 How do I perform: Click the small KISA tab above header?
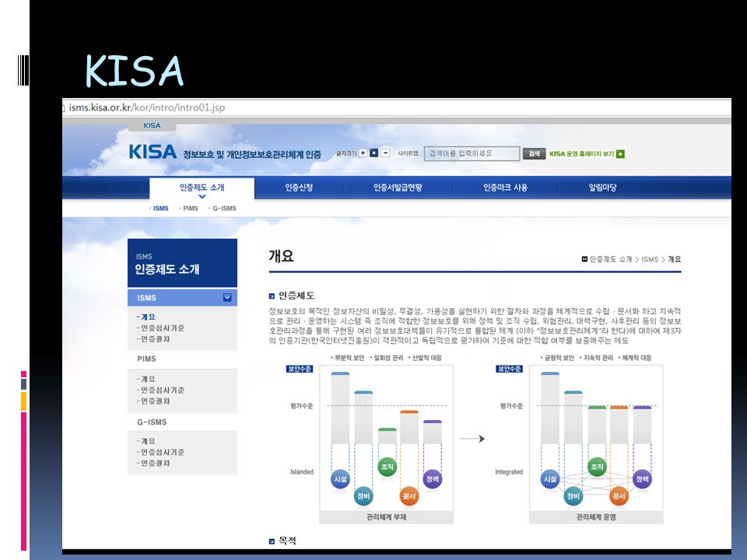(x=152, y=126)
